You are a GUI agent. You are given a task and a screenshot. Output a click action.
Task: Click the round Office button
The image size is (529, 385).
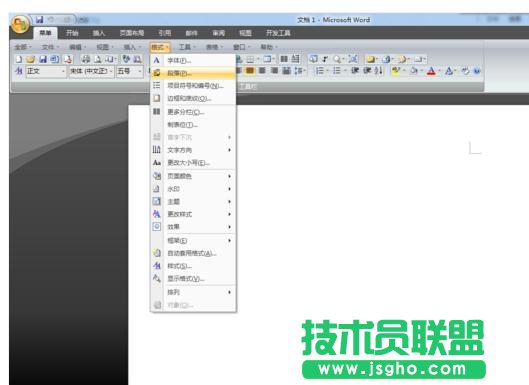[20, 24]
